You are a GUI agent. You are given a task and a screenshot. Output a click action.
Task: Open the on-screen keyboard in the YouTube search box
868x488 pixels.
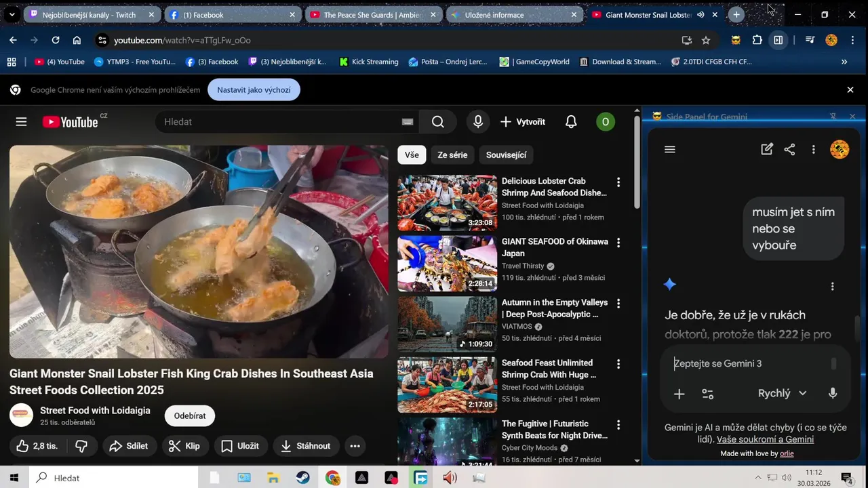[407, 122]
